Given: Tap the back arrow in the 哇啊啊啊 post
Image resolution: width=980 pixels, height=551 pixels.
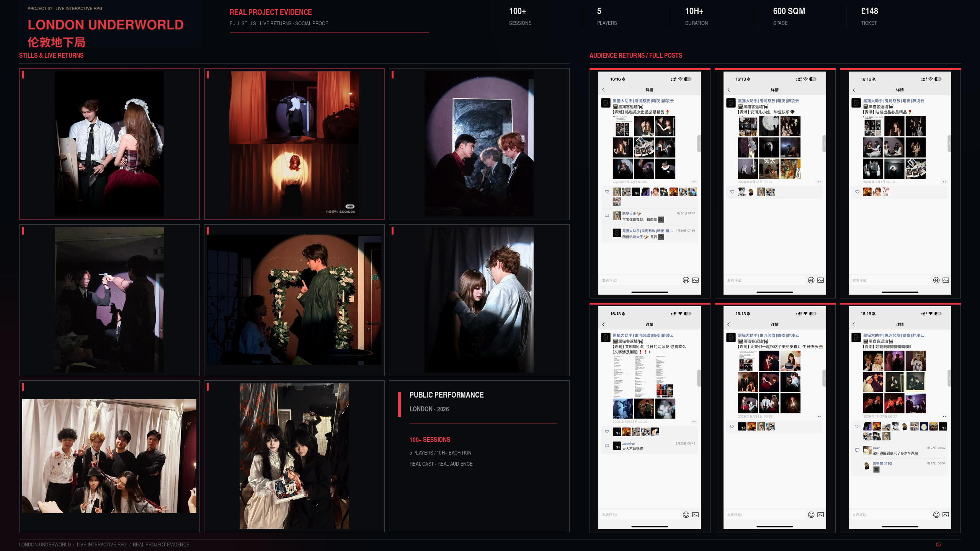Looking at the screenshot, I should [854, 324].
